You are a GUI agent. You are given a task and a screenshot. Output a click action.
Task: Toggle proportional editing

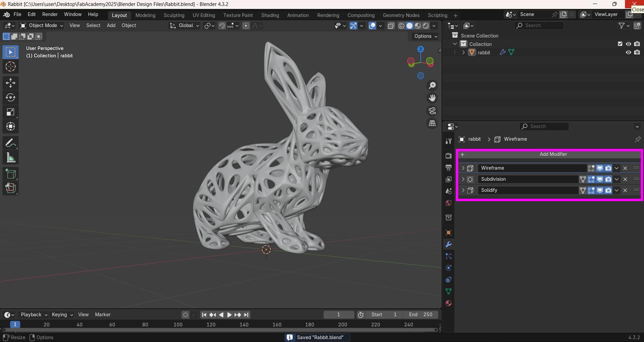point(246,26)
